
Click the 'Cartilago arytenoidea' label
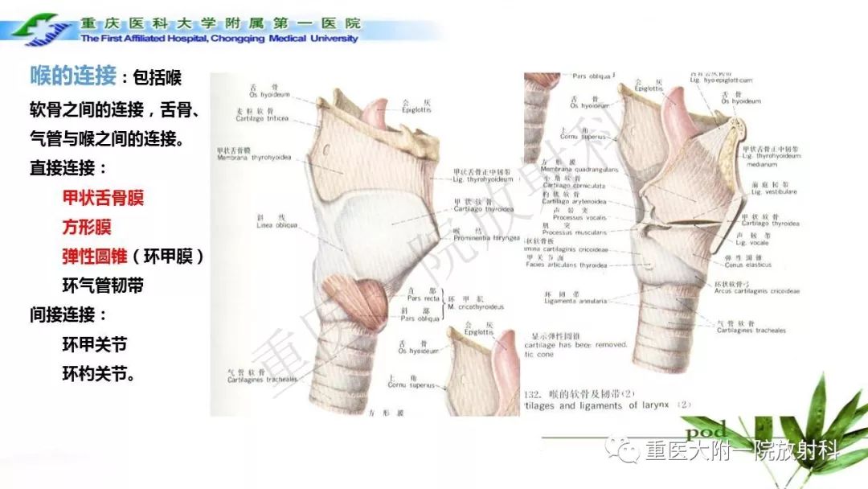574,202
